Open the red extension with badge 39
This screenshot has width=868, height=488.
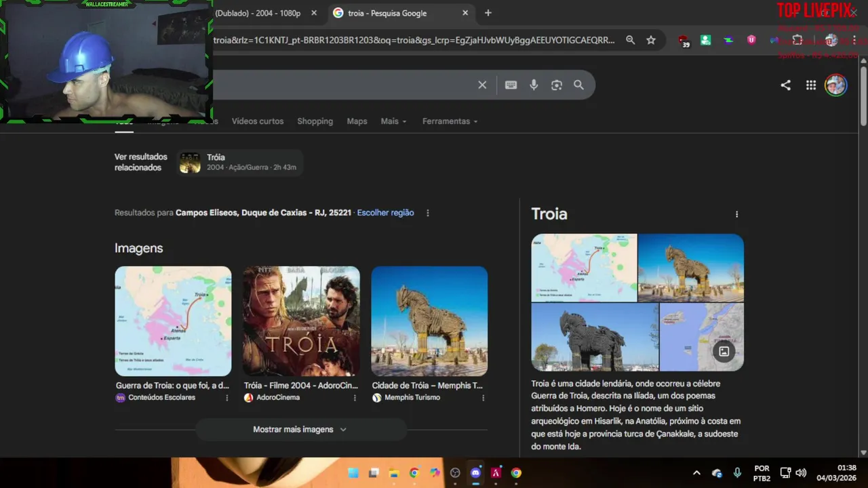pyautogui.click(x=684, y=41)
